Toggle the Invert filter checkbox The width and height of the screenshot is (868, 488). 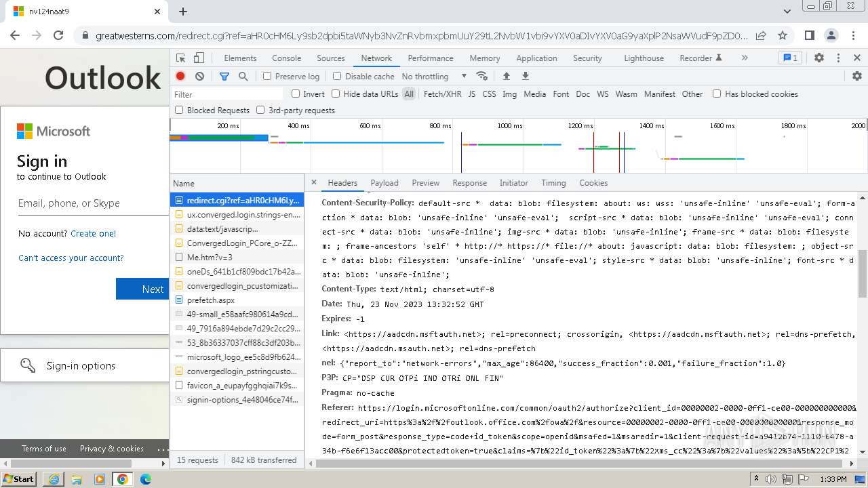pos(296,94)
